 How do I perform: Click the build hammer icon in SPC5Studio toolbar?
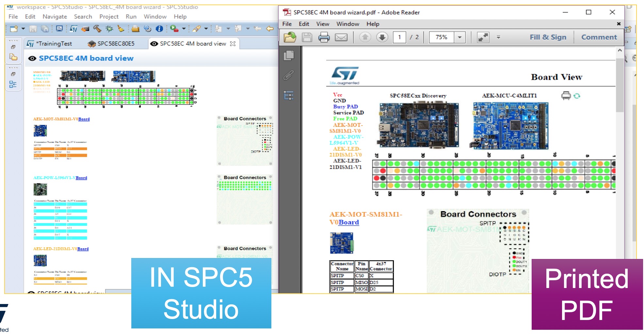(x=97, y=29)
